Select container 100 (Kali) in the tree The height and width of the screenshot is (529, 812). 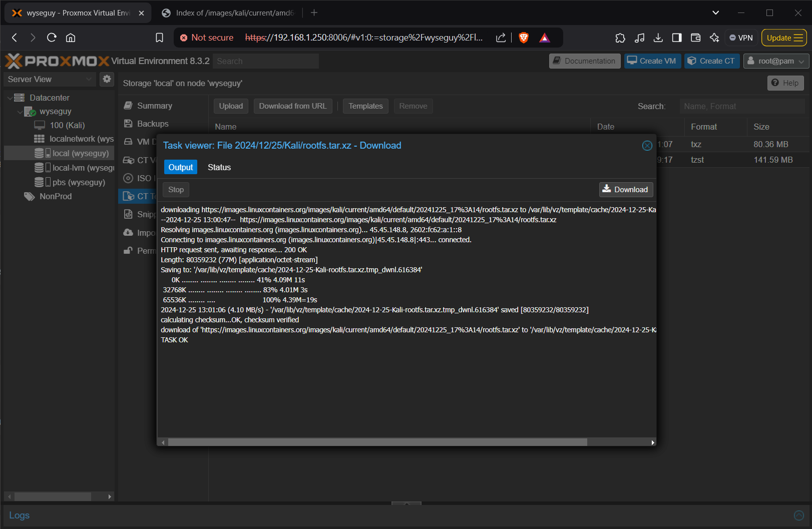(67, 125)
